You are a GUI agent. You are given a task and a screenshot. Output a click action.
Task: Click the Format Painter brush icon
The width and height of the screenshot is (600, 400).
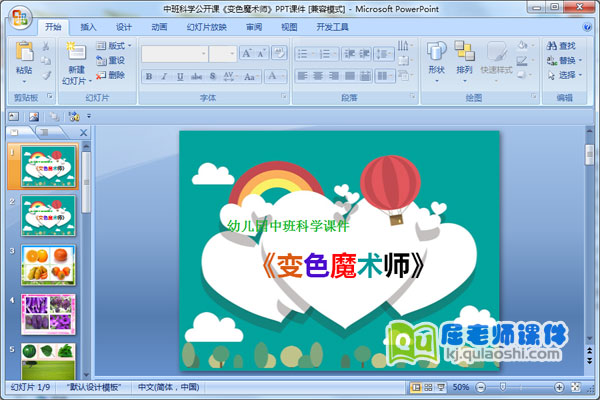pos(46,75)
